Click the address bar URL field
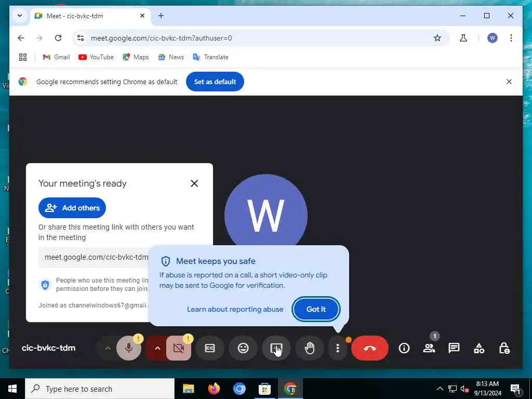Screen dimensions: 532x399 pos(261,38)
